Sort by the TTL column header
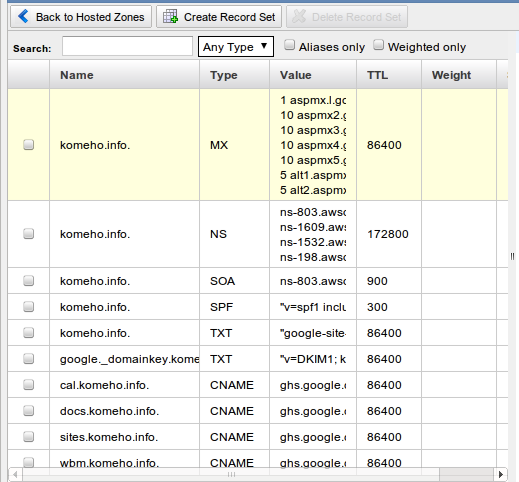Viewport: 519px width, 482px height. point(389,75)
